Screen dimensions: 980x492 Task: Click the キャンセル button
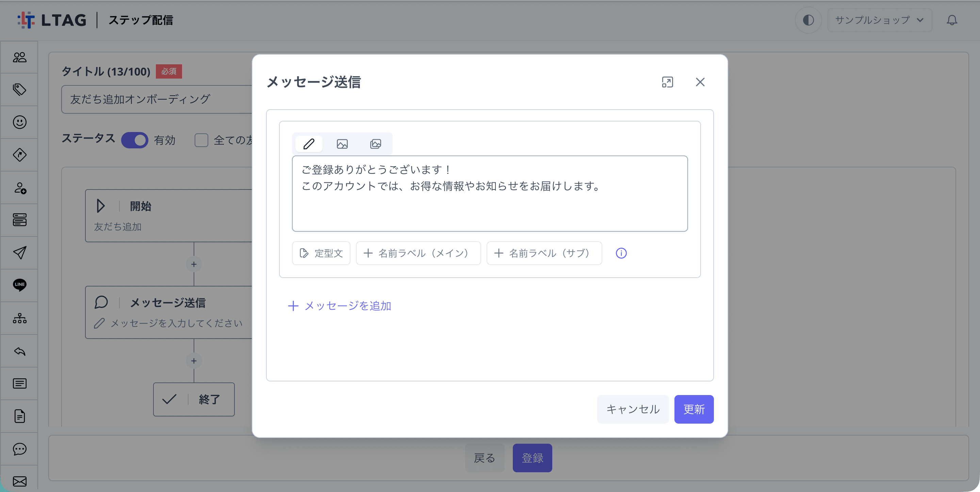click(633, 409)
